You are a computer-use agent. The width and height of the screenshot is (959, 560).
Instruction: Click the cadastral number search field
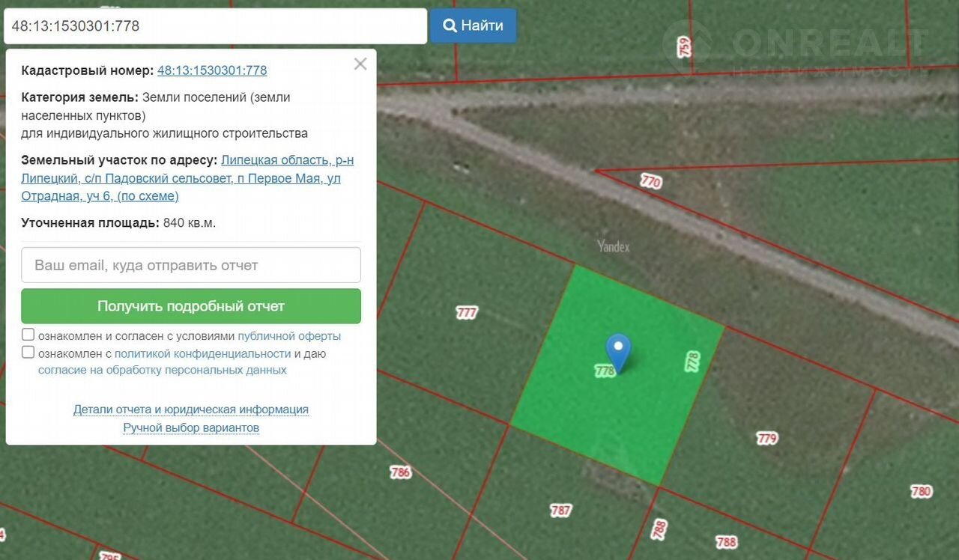tap(215, 26)
